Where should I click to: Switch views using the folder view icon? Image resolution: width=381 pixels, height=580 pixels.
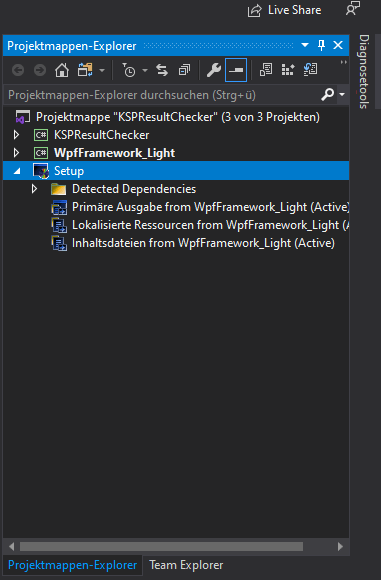85,70
